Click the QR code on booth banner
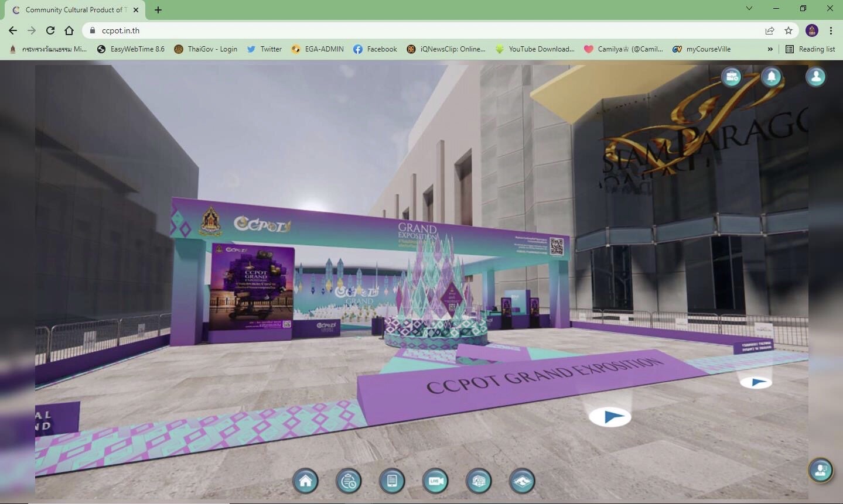Screen dimensions: 843x504 (x=557, y=246)
